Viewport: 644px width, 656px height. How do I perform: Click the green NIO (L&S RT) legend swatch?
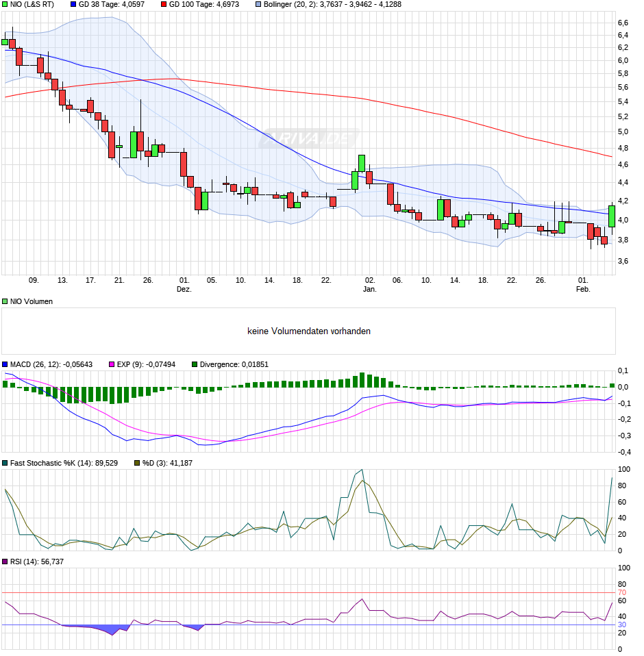5,5
